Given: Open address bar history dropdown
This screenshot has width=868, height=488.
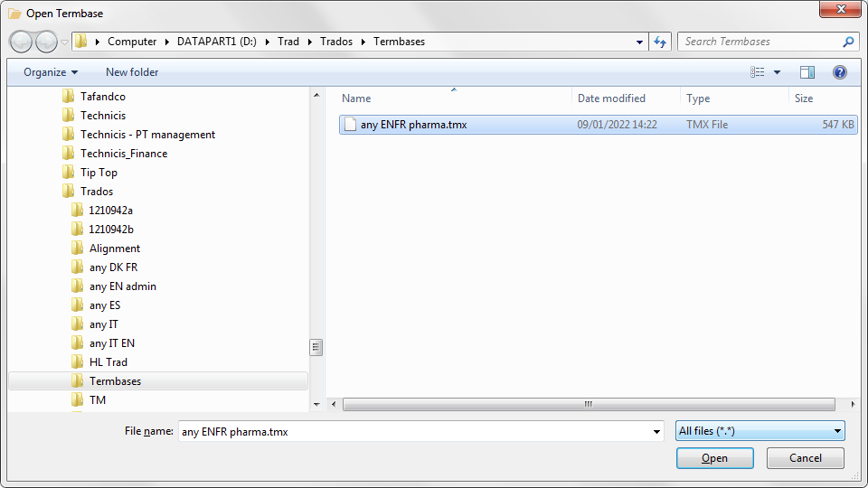Looking at the screenshot, I should pyautogui.click(x=639, y=42).
